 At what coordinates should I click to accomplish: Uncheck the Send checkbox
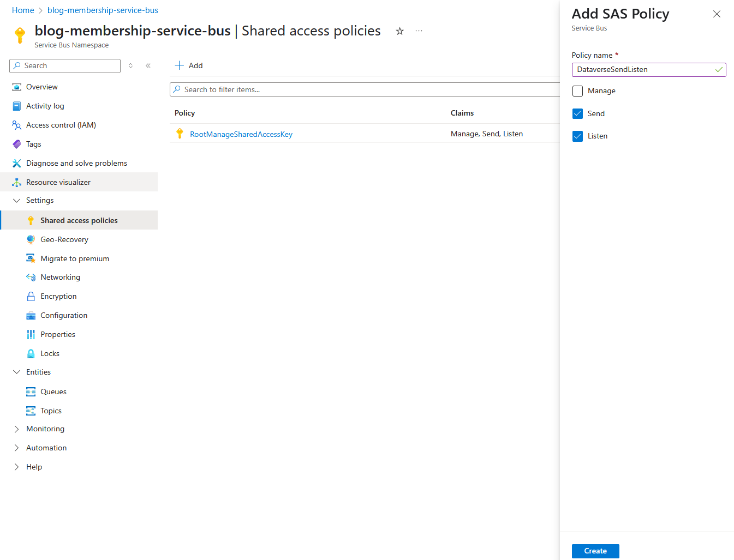[x=577, y=114]
